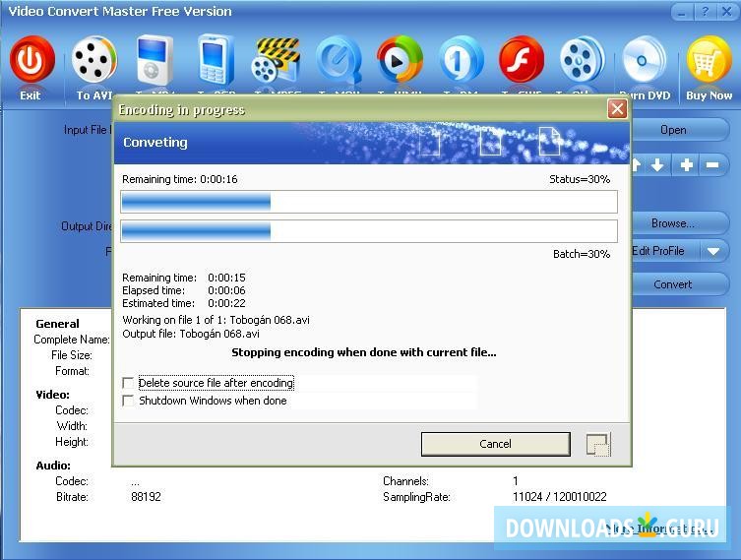Click the 'Output file: Tobogán 068.avi' text
Viewport: 741px width, 560px height.
(191, 334)
